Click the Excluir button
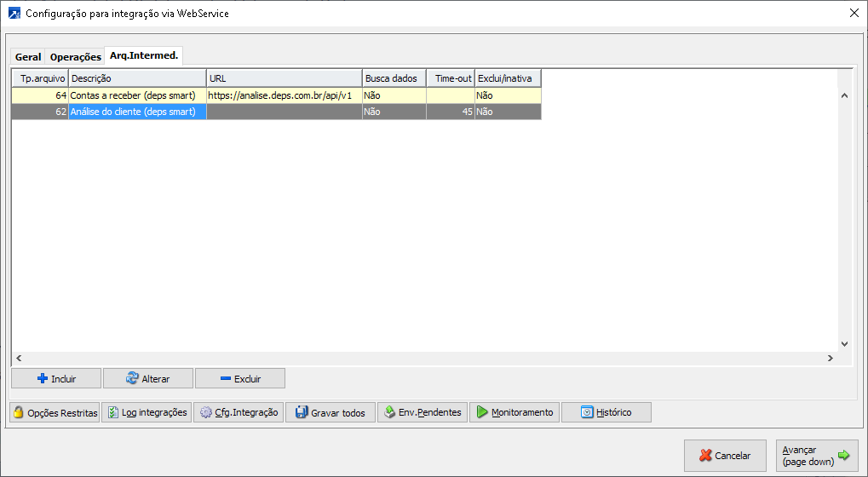The width and height of the screenshot is (868, 477). click(240, 378)
